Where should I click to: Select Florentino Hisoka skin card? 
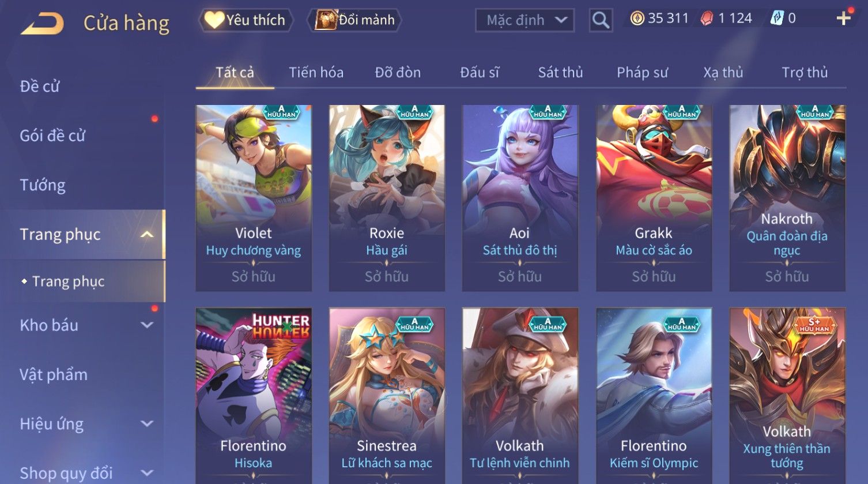[x=254, y=396]
